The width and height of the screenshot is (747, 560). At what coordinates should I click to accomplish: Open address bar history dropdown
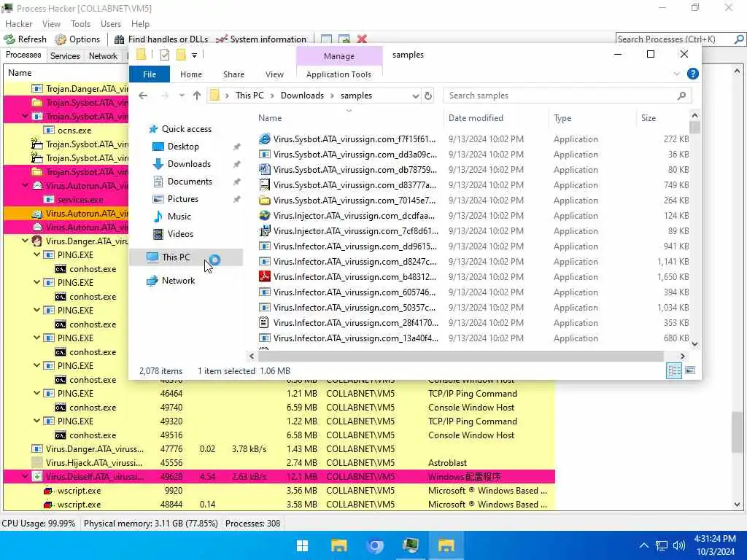click(x=415, y=96)
